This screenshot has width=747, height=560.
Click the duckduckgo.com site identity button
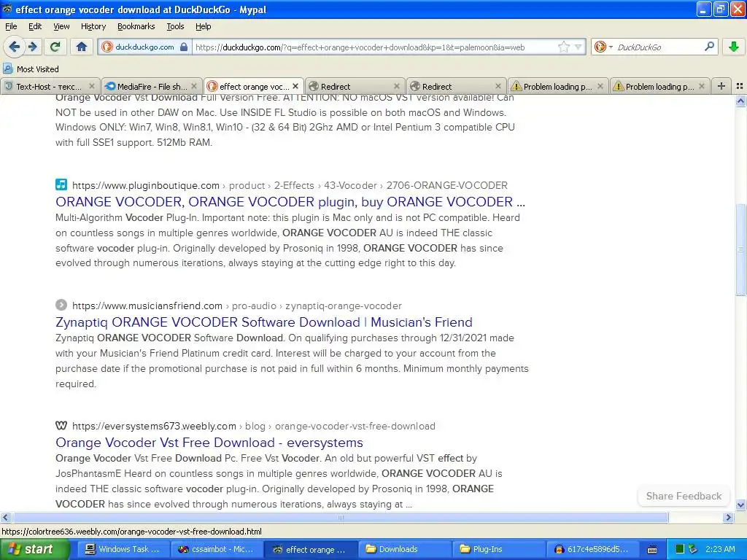pos(145,47)
